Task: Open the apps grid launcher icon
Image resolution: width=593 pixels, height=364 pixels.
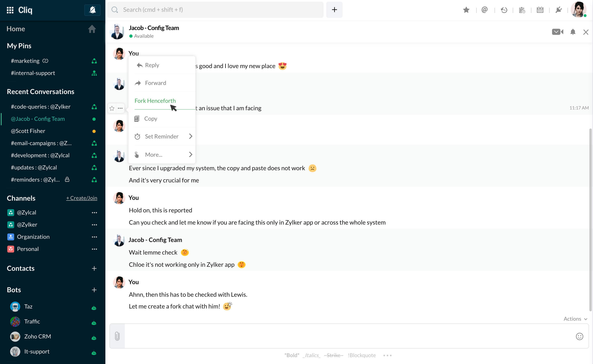Action: coord(10,10)
